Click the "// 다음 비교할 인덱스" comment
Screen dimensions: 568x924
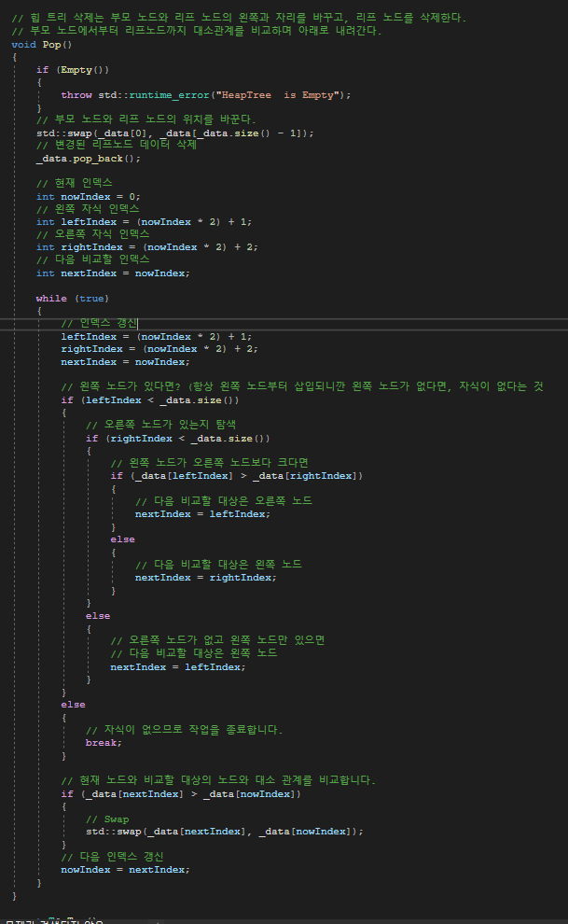(92, 259)
